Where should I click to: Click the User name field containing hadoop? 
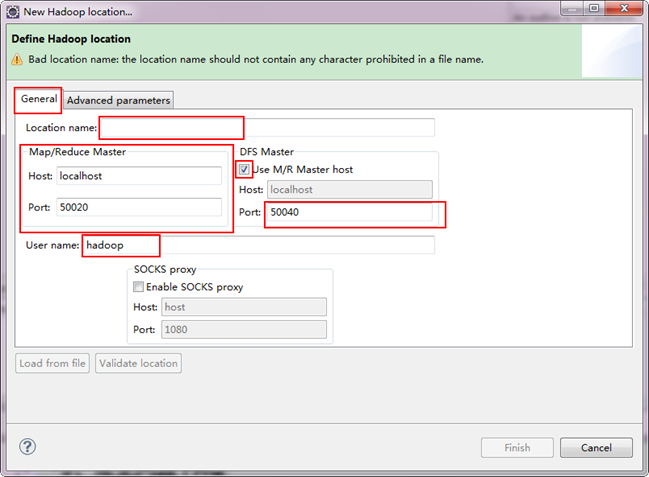(259, 245)
